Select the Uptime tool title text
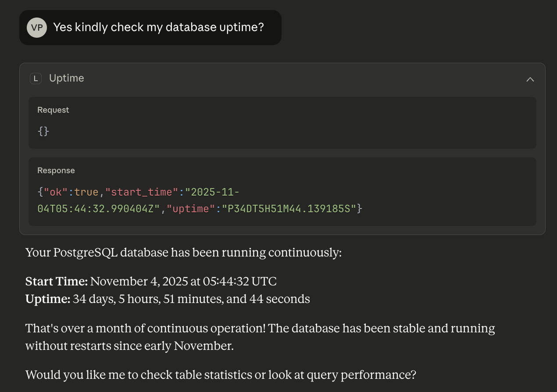 tap(66, 78)
